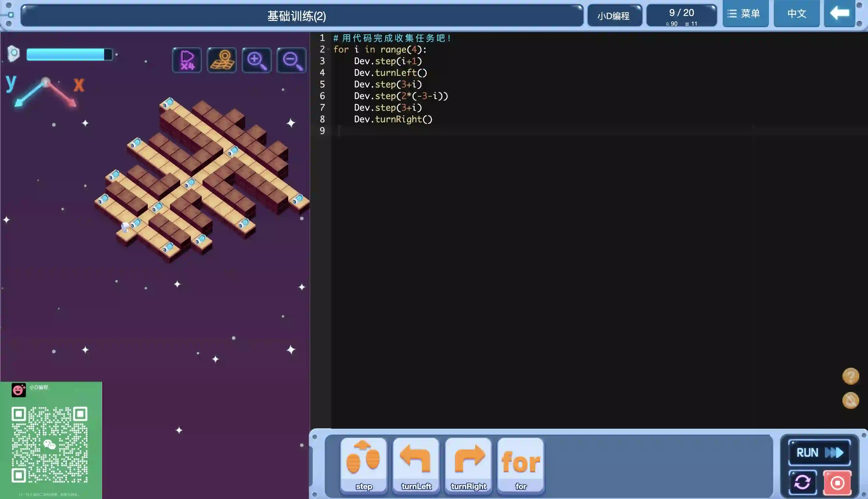
Task: Open the question mark help icon
Action: pyautogui.click(x=851, y=376)
